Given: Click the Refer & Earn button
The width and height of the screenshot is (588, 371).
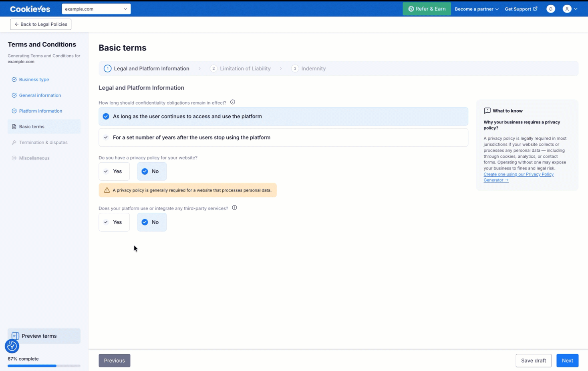Looking at the screenshot, I should 427,9.
